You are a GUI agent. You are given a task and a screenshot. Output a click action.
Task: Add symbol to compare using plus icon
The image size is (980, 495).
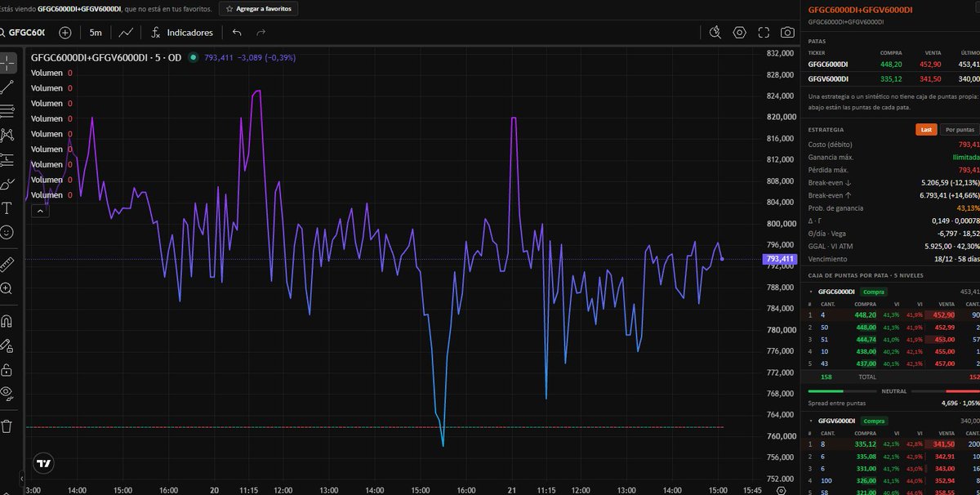click(65, 33)
